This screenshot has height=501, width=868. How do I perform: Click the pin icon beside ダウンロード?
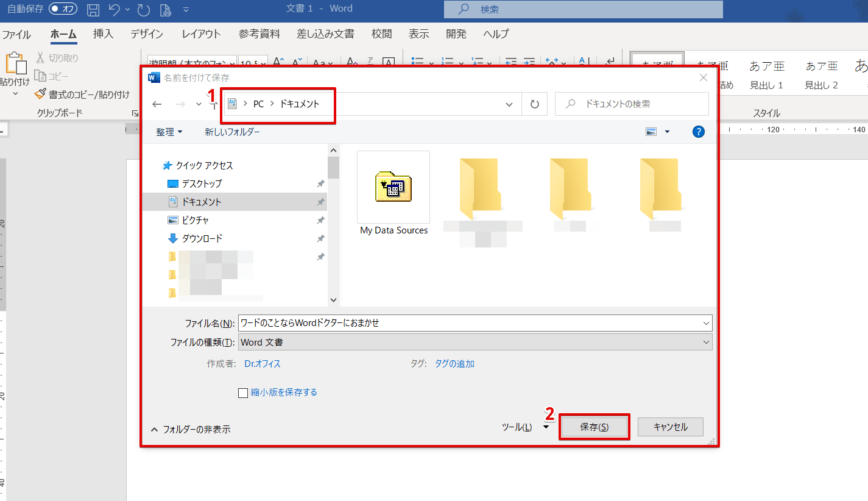point(320,238)
